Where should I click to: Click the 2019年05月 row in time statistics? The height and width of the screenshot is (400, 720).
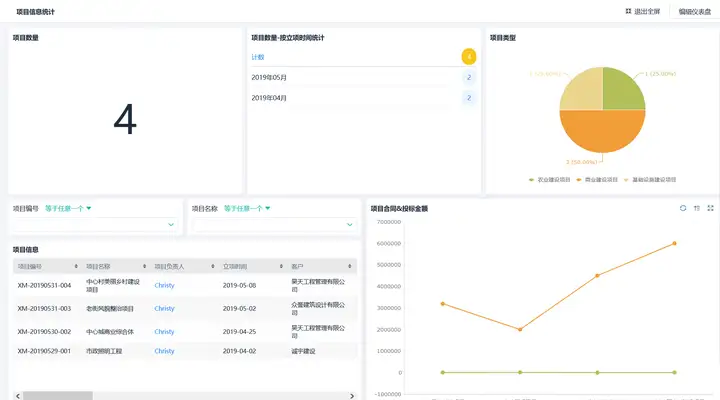pyautogui.click(x=364, y=78)
